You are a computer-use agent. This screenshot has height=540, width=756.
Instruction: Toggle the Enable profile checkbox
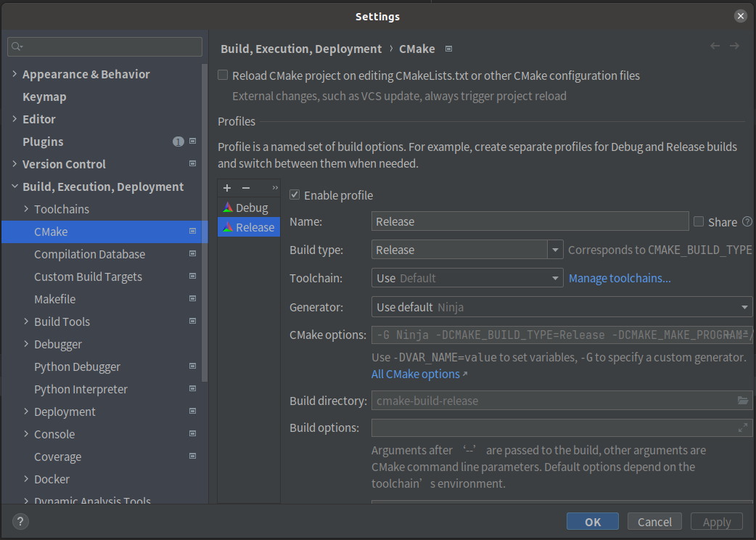pos(295,195)
